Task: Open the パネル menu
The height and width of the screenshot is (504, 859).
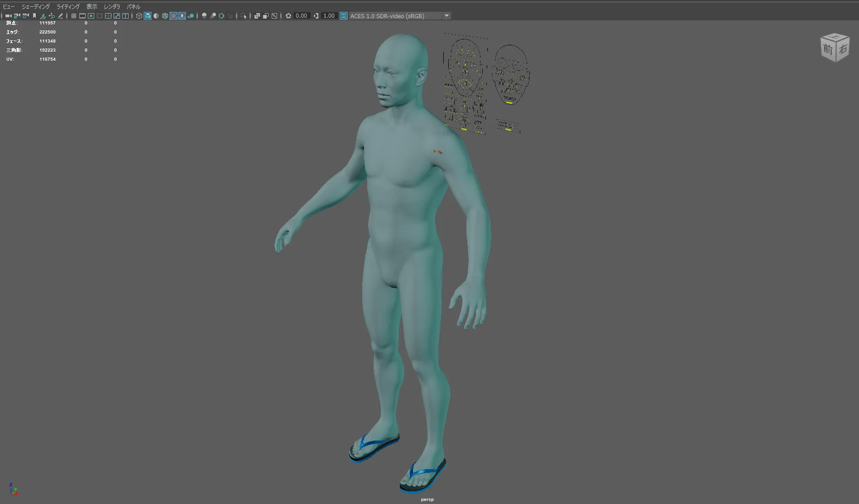Action: [133, 7]
